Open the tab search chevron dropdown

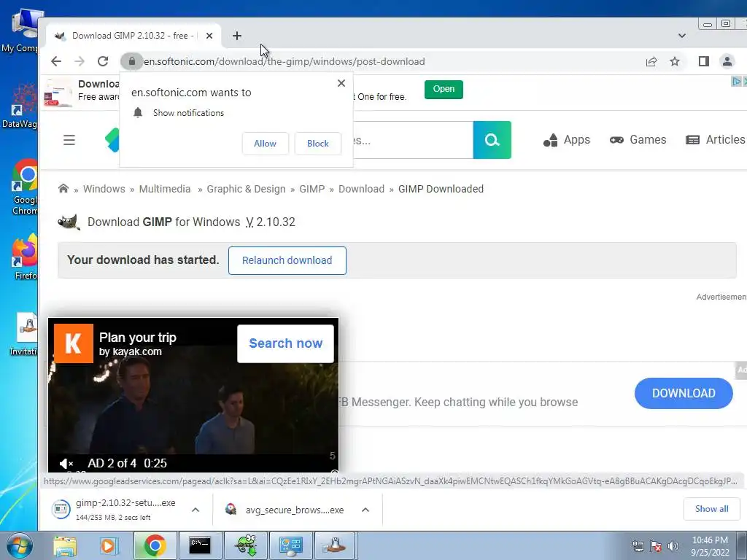pyautogui.click(x=682, y=36)
